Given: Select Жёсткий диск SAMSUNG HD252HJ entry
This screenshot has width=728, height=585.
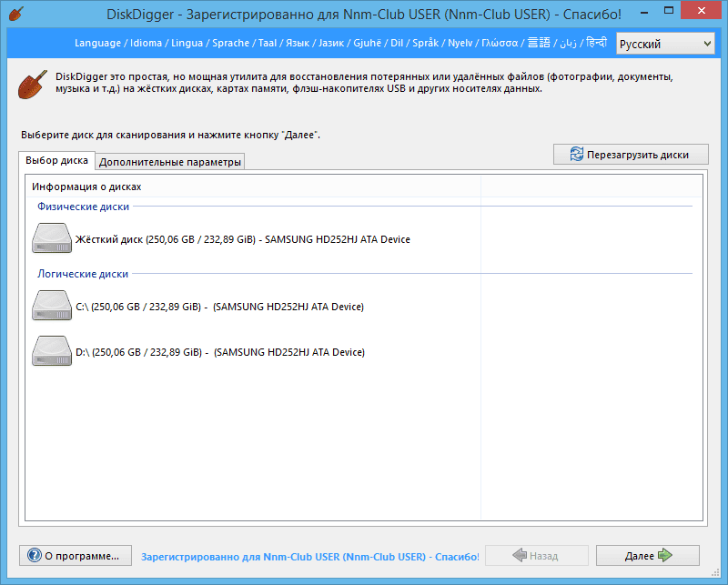Looking at the screenshot, I should pos(243,239).
